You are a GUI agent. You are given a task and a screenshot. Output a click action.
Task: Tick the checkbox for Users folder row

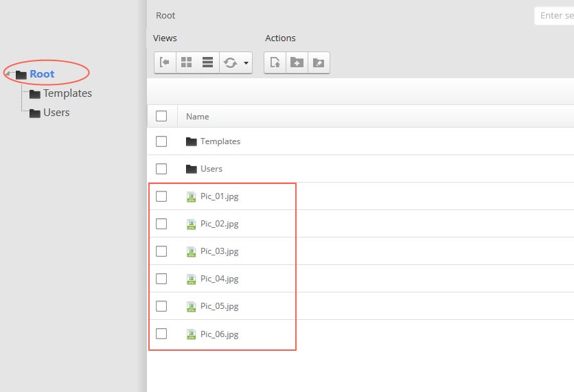(x=161, y=169)
